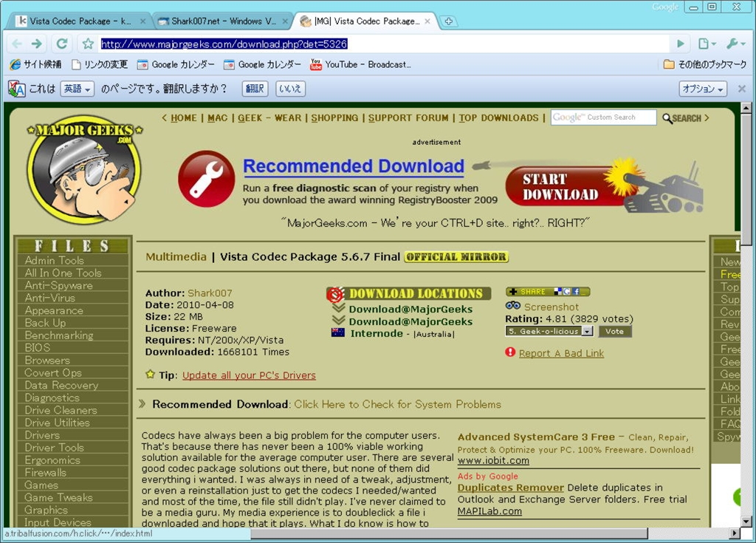Viewport: 756px width, 543px height.
Task: Click the translate bar icon
Action: [x=17, y=89]
